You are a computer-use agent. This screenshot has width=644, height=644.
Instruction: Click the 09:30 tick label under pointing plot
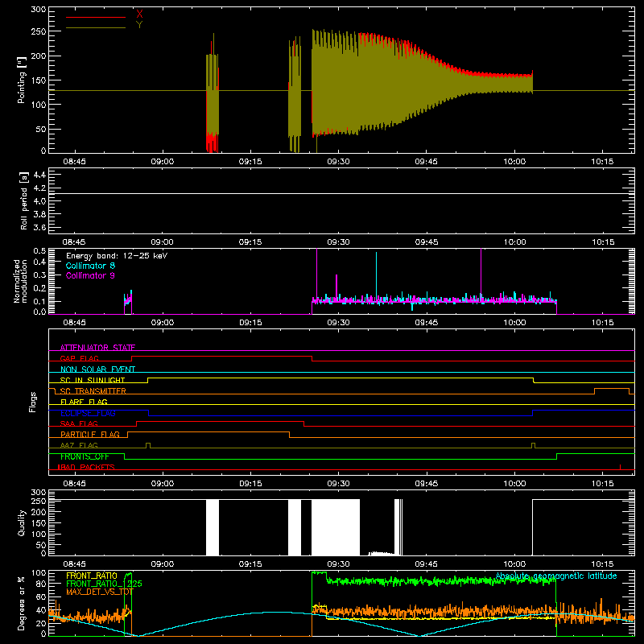point(338,162)
